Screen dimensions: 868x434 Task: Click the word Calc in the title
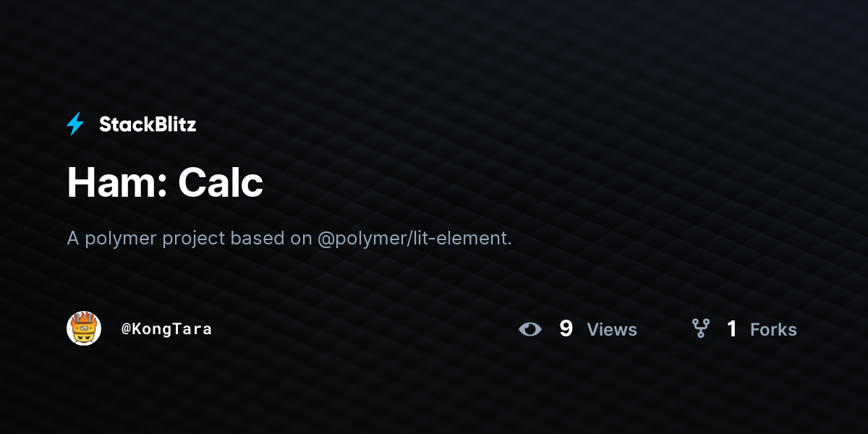221,182
